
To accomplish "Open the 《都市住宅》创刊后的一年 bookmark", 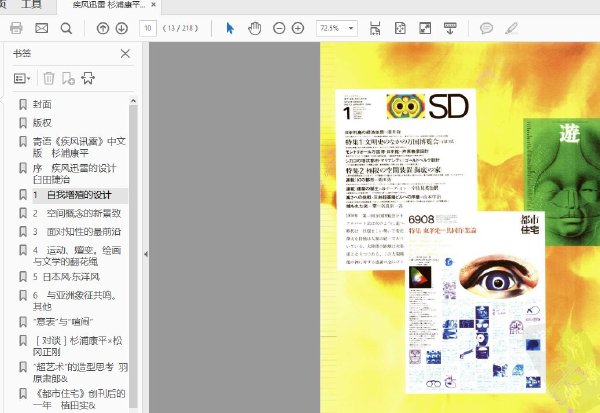I will pyautogui.click(x=79, y=399).
